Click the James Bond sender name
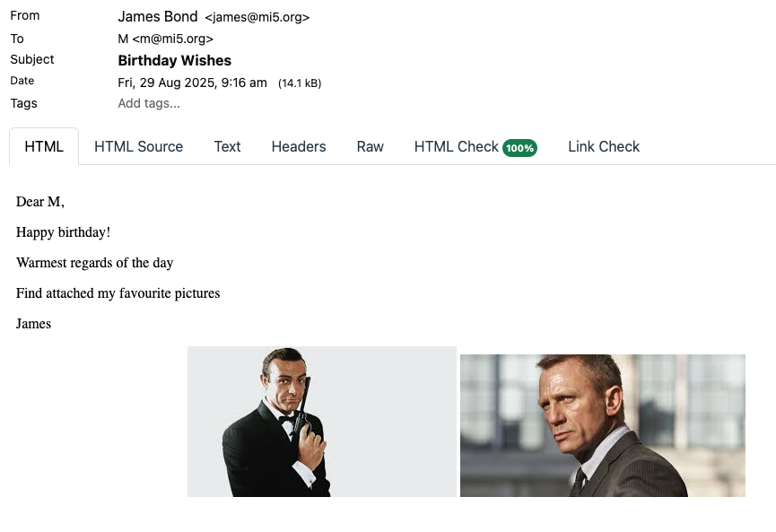776x532 pixels. click(x=158, y=16)
